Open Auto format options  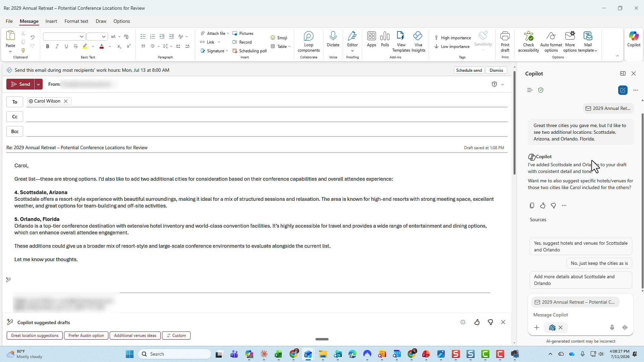pyautogui.click(x=551, y=42)
